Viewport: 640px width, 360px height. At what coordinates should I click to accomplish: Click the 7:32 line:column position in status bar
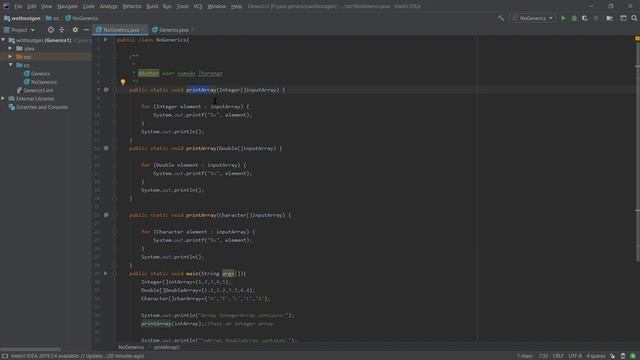[x=543, y=356]
